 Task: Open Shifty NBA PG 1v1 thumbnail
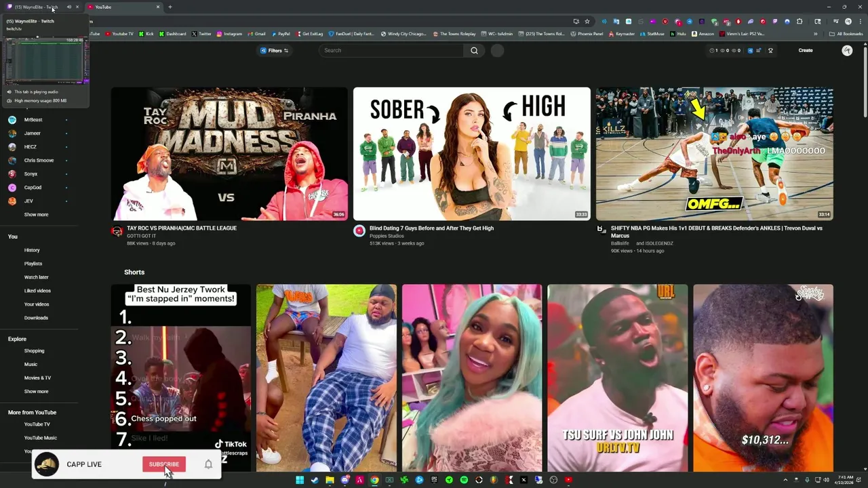(715, 154)
